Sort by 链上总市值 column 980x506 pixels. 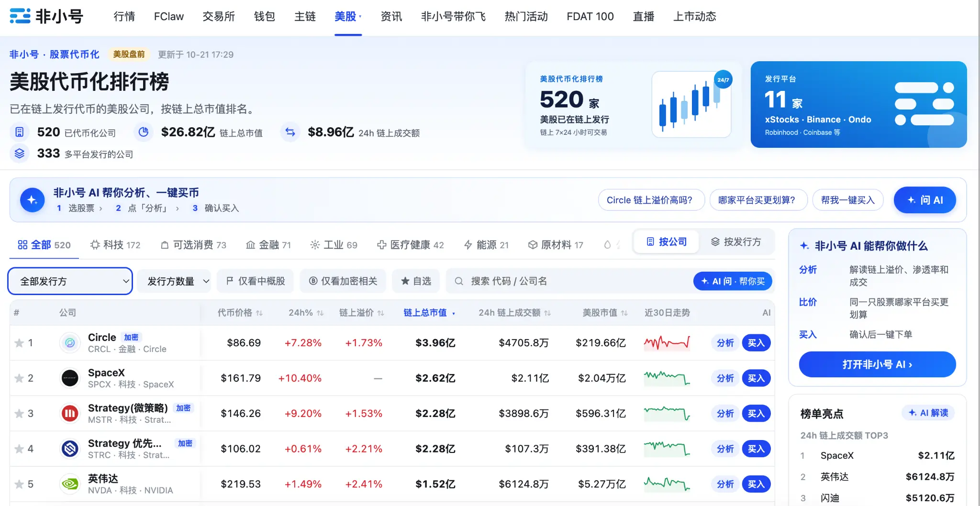pyautogui.click(x=429, y=313)
